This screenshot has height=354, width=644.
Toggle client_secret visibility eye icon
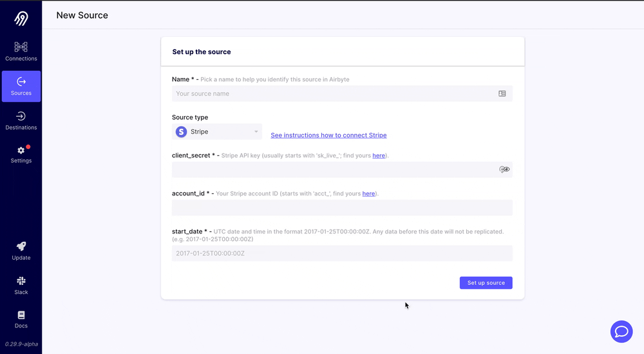click(504, 170)
